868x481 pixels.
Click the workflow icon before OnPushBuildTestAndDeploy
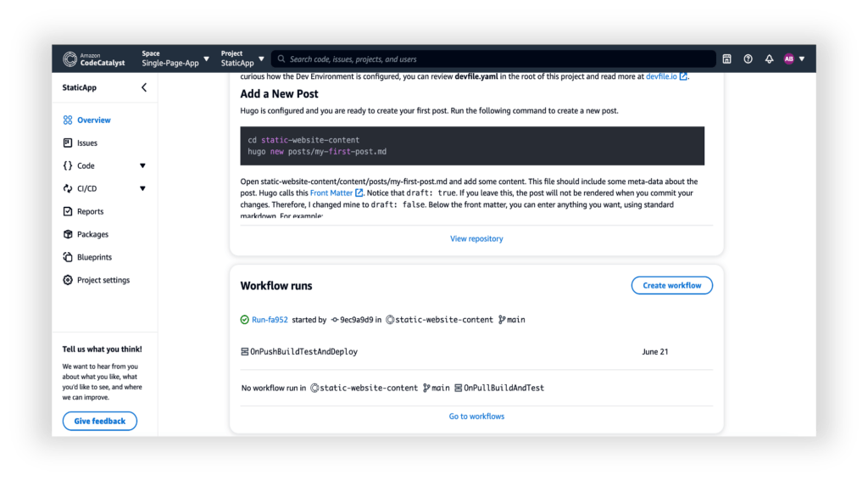(245, 352)
